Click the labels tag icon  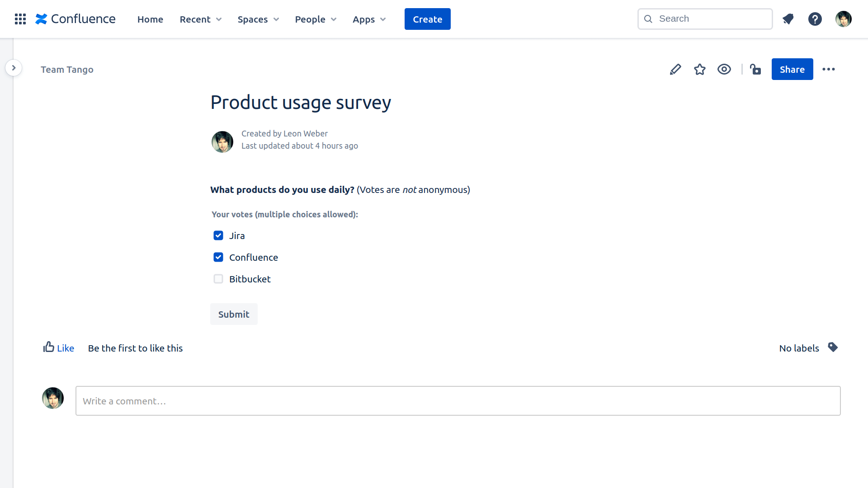(833, 347)
